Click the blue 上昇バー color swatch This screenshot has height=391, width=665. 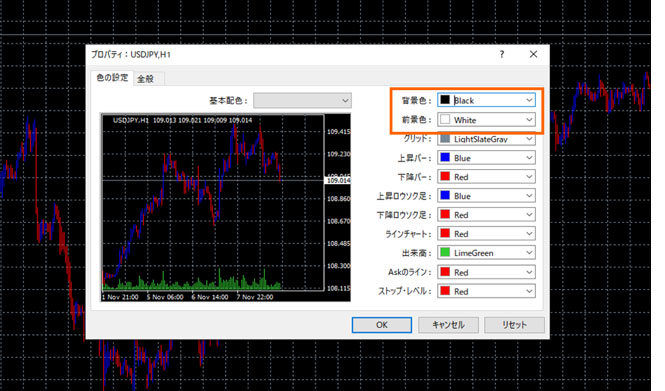(445, 158)
